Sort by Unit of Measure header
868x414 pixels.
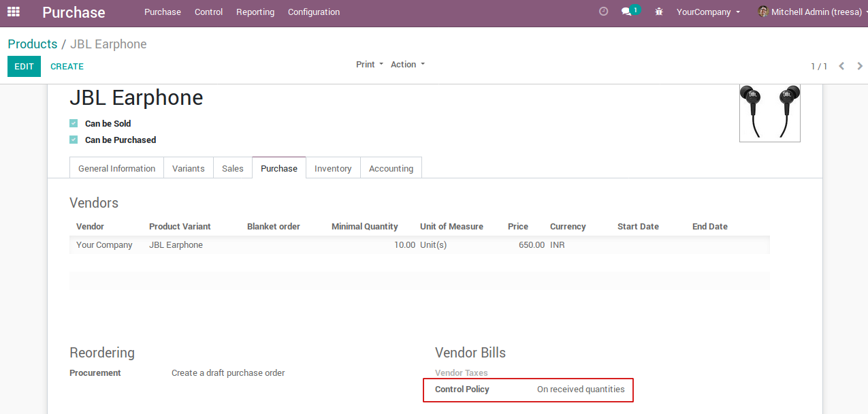click(451, 226)
